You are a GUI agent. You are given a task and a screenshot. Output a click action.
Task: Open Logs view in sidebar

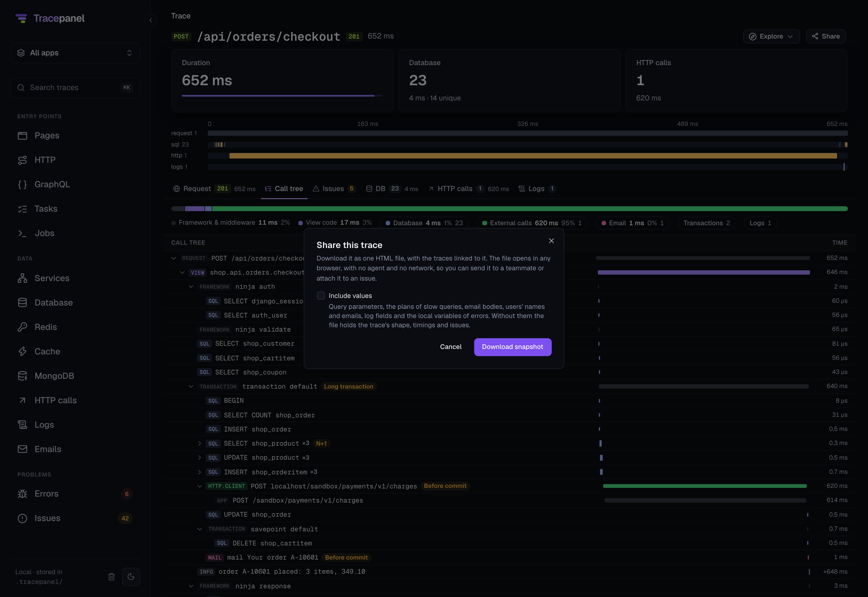[75, 425]
